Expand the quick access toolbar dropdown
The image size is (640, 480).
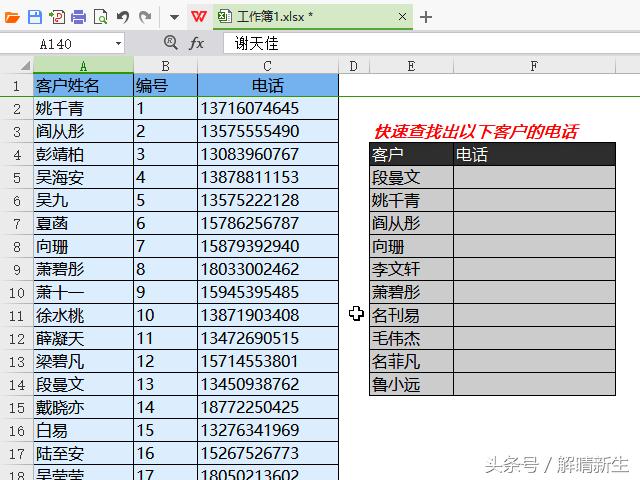pos(174,17)
